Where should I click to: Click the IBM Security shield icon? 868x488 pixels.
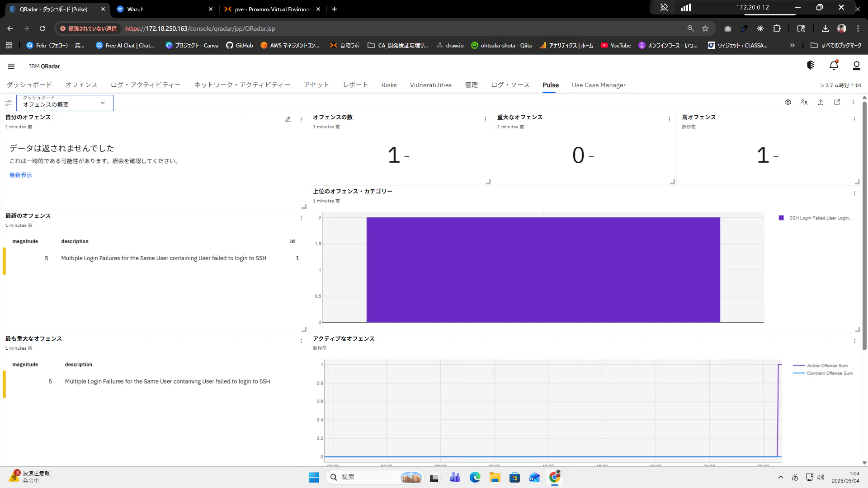tap(811, 66)
